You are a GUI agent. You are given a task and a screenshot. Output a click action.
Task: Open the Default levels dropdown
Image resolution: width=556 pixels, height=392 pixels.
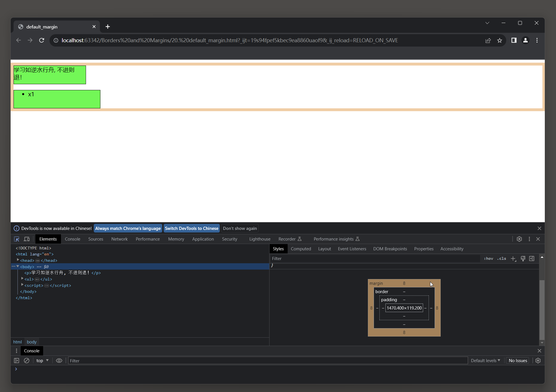pyautogui.click(x=486, y=361)
